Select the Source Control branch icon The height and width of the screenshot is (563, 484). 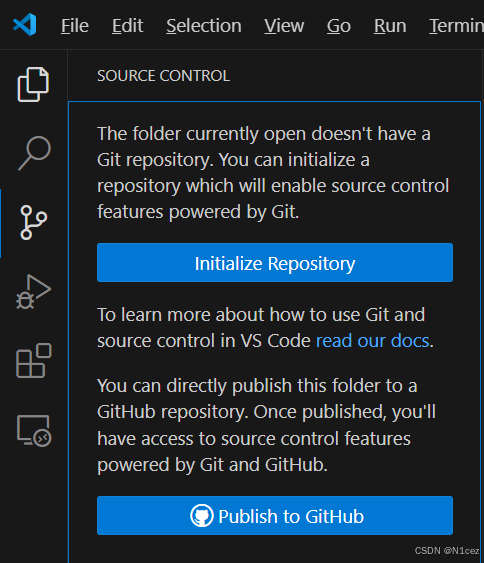34,222
